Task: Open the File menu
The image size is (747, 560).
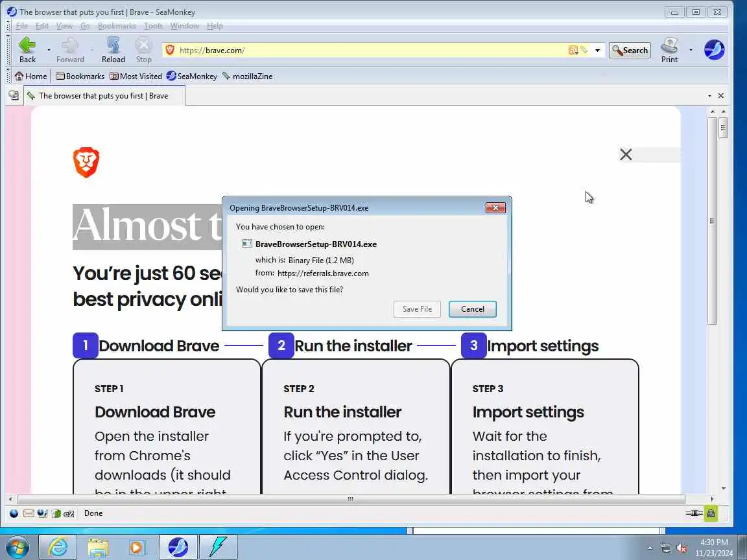Action: 22,26
